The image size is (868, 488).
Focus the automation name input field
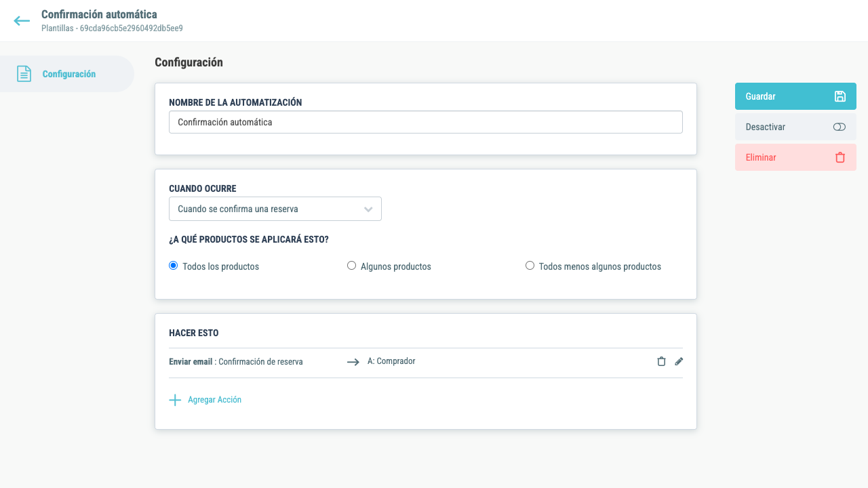pyautogui.click(x=425, y=122)
